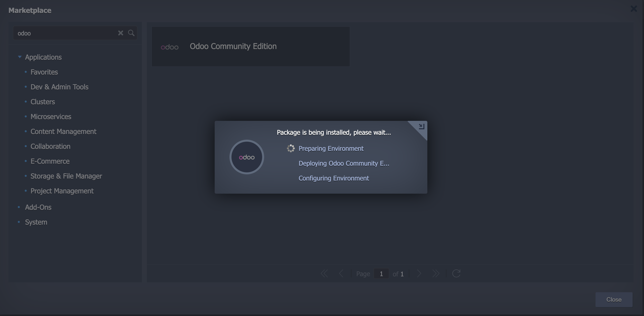Image resolution: width=644 pixels, height=316 pixels.
Task: Open Storage & File Manager category
Action: [x=66, y=176]
